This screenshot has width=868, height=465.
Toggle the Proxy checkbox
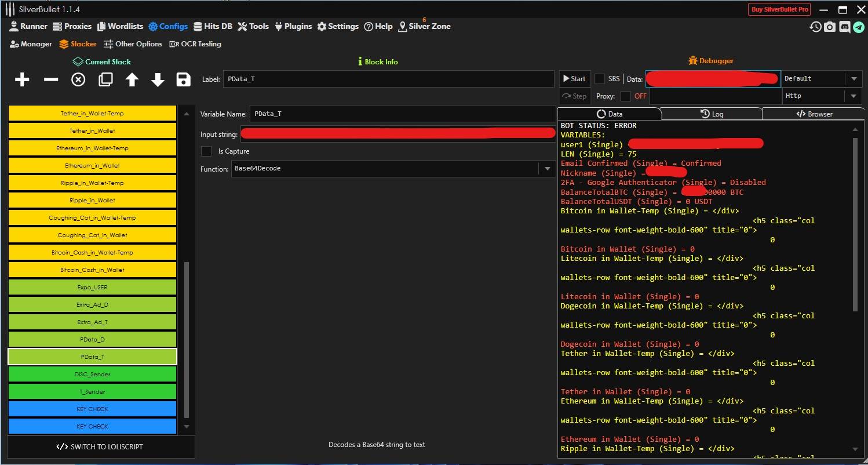tap(625, 96)
